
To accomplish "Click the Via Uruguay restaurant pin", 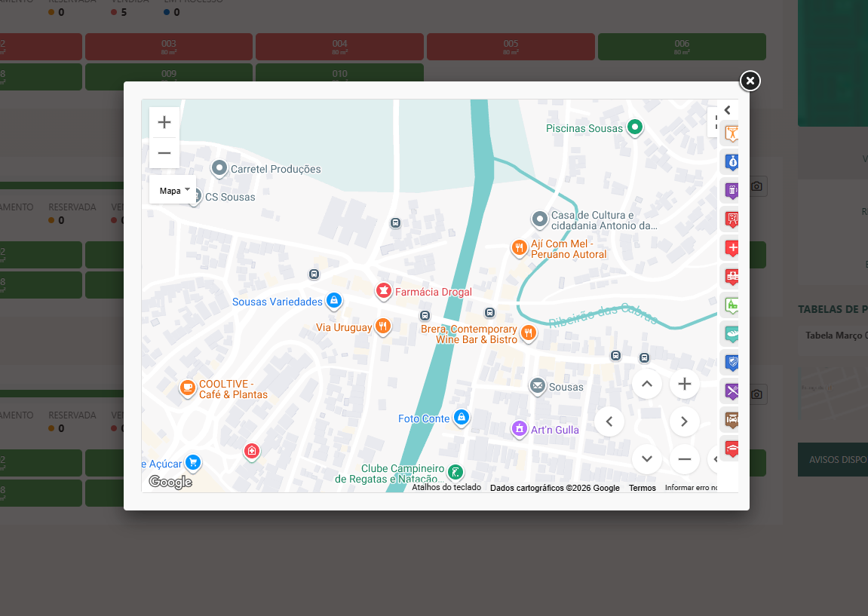I will (x=383, y=326).
